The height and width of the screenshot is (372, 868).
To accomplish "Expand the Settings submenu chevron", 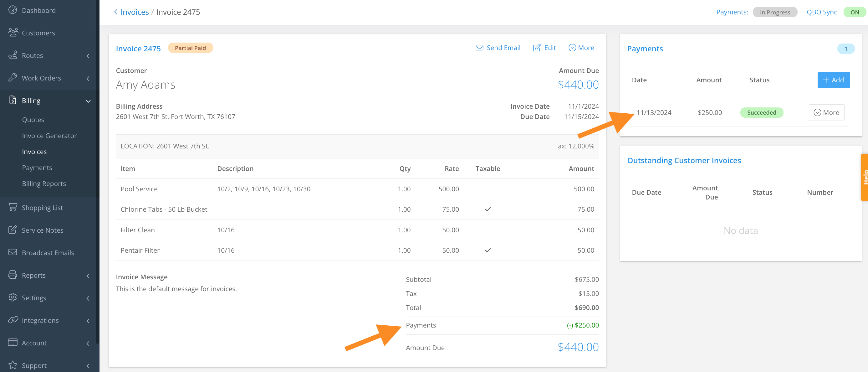I will (88, 298).
